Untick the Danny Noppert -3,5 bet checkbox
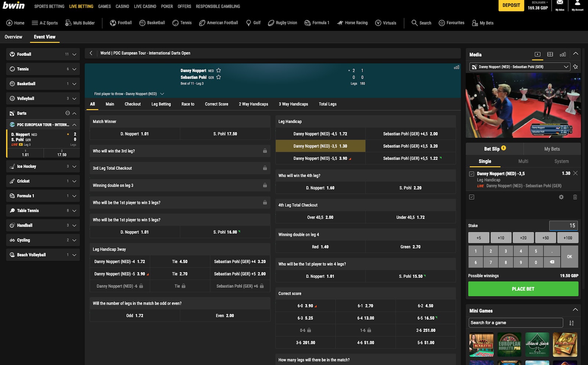 point(471,173)
